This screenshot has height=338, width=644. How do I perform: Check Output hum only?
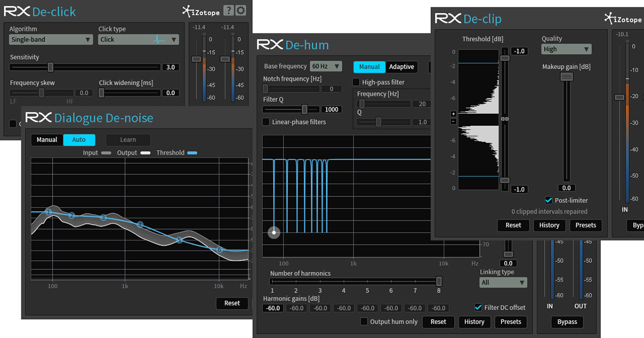coord(364,321)
